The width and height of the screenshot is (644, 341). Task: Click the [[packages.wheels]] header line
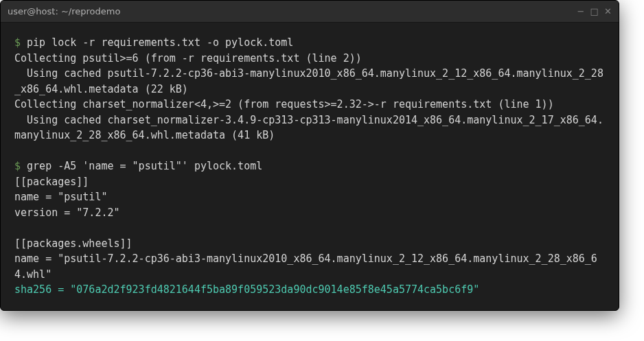click(x=73, y=244)
